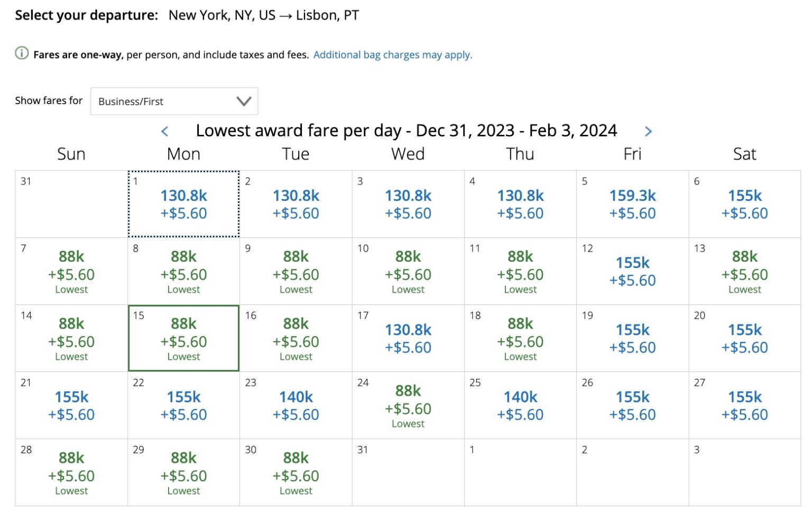Choose the January 7 departure with 88k fare
Viewport: 812px width, 512px height.
pyautogui.click(x=71, y=271)
